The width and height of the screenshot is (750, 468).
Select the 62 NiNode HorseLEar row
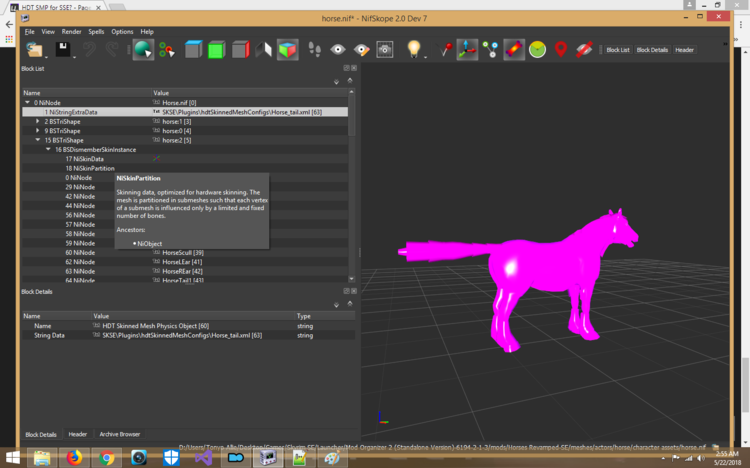pyautogui.click(x=185, y=262)
